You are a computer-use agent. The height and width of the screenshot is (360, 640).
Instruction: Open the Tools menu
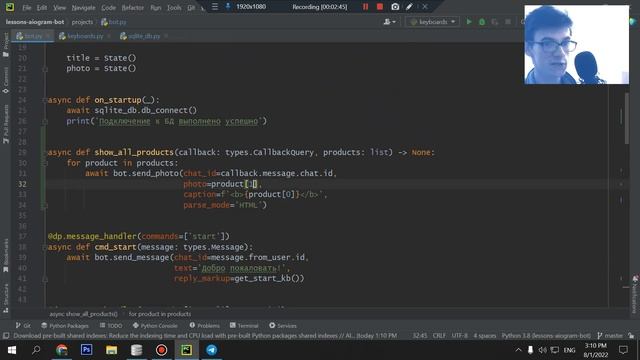174,7
